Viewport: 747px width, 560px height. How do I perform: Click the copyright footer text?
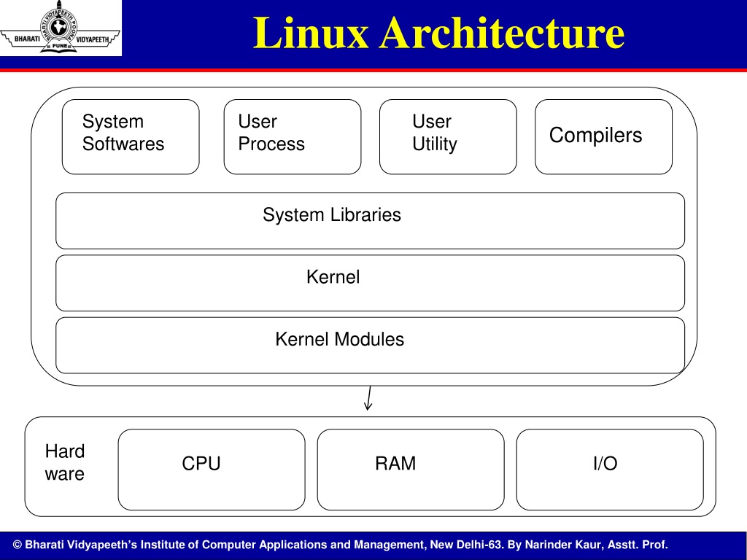(340, 544)
